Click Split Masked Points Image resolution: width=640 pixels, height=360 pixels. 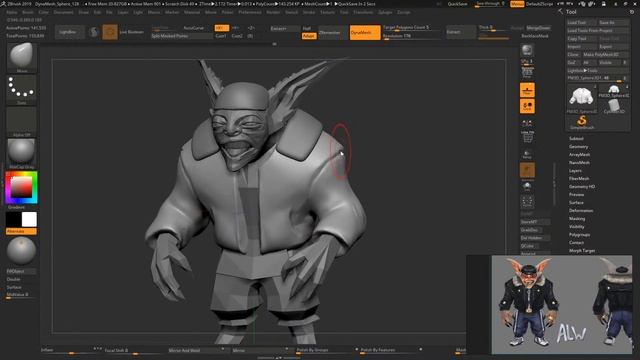pos(182,36)
